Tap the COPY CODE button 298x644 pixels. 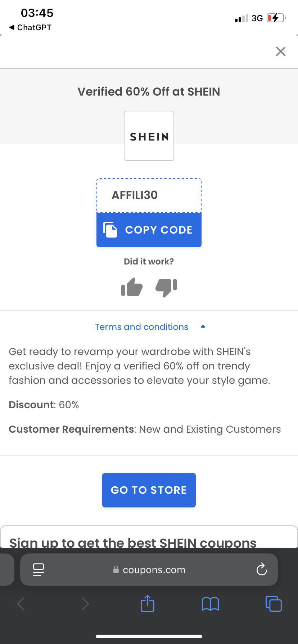point(149,230)
